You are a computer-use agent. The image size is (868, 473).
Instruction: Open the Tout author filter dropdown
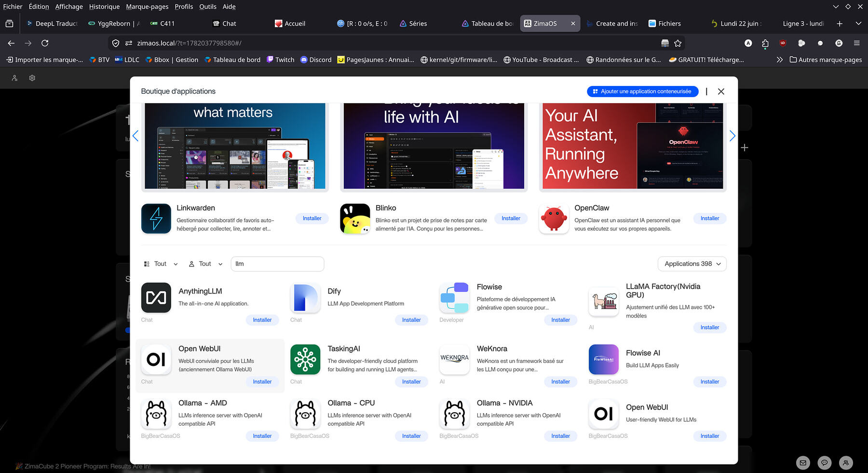click(205, 264)
